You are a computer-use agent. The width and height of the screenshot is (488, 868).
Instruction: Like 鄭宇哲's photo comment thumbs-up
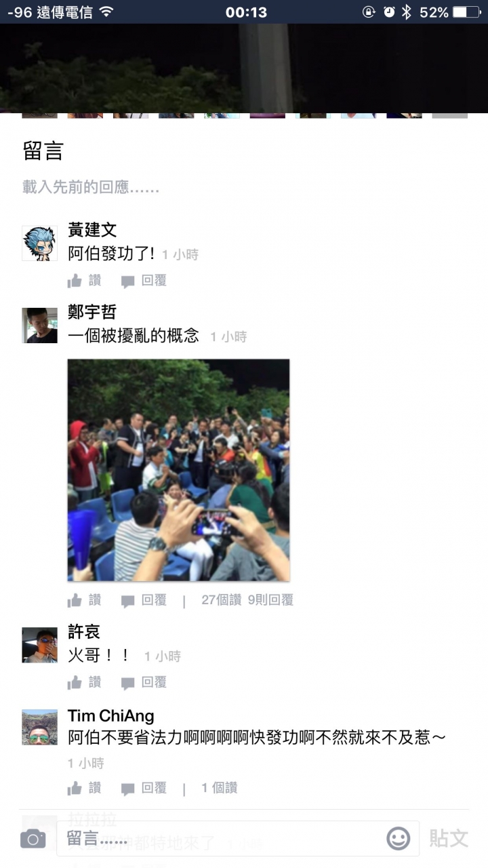75,600
